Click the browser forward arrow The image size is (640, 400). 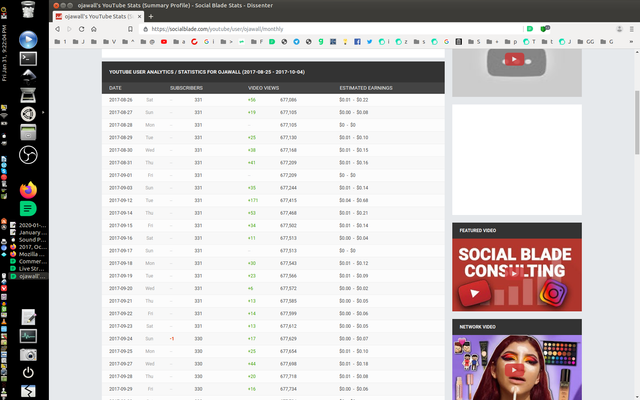pyautogui.click(x=69, y=29)
